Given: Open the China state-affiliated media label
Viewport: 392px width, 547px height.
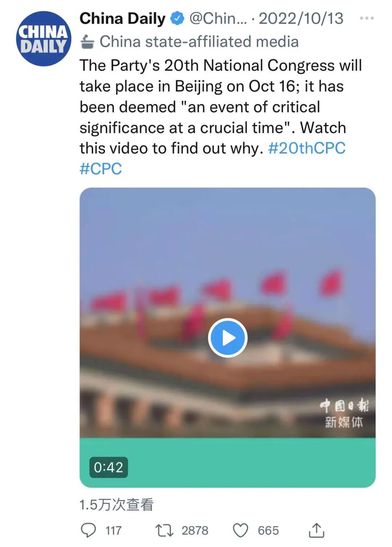Looking at the screenshot, I should [199, 42].
